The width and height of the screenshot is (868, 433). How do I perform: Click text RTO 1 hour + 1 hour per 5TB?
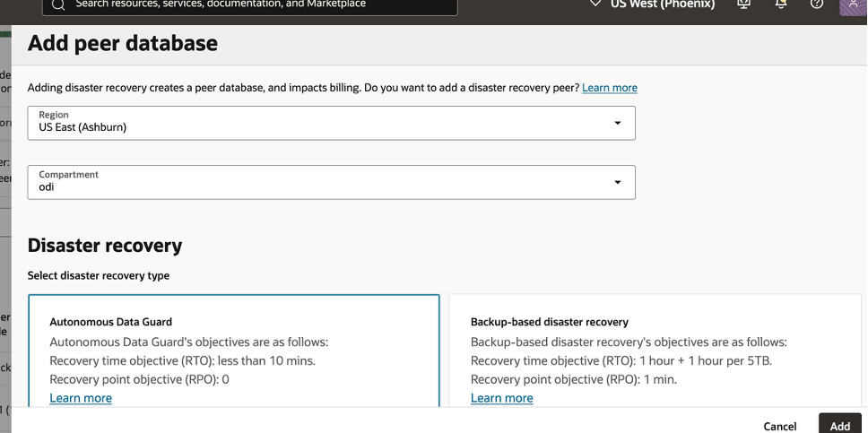pos(621,361)
